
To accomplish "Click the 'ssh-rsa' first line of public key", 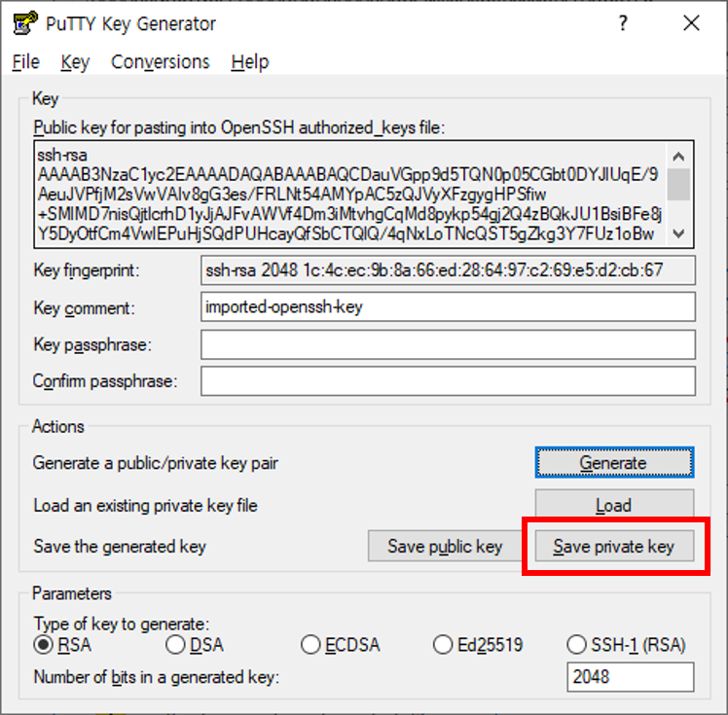I will pos(62,155).
